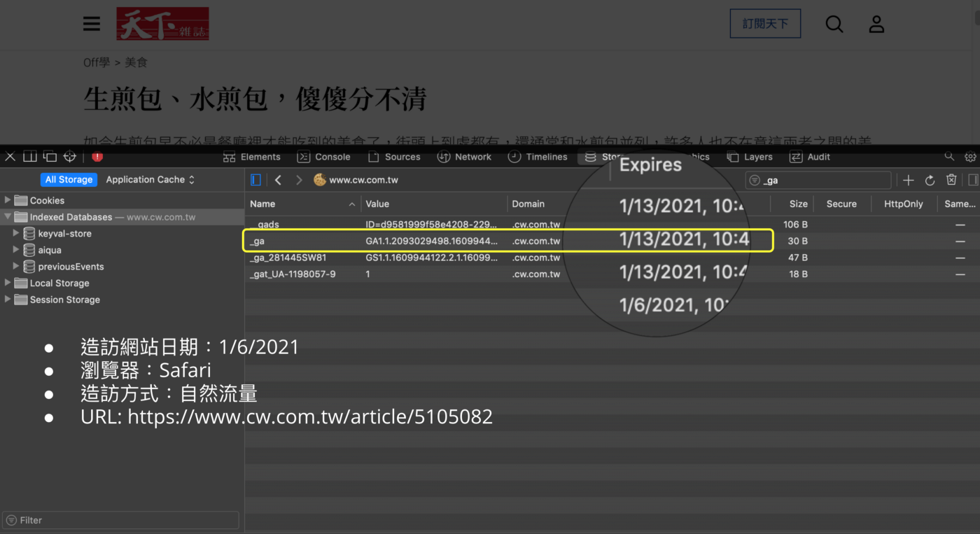Screen dimensions: 980x534
Task: Switch to the Network tab
Action: [x=464, y=157]
